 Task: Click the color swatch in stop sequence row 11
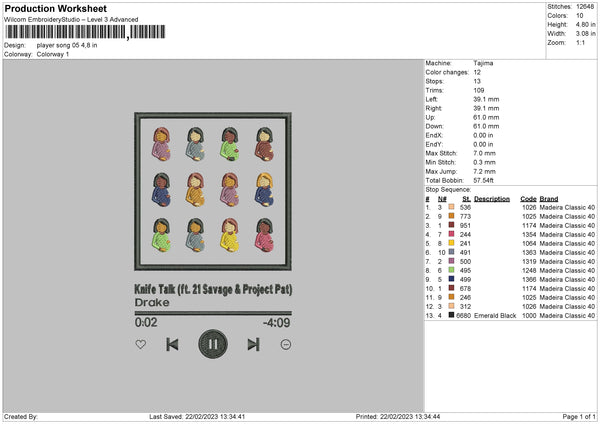(x=452, y=297)
